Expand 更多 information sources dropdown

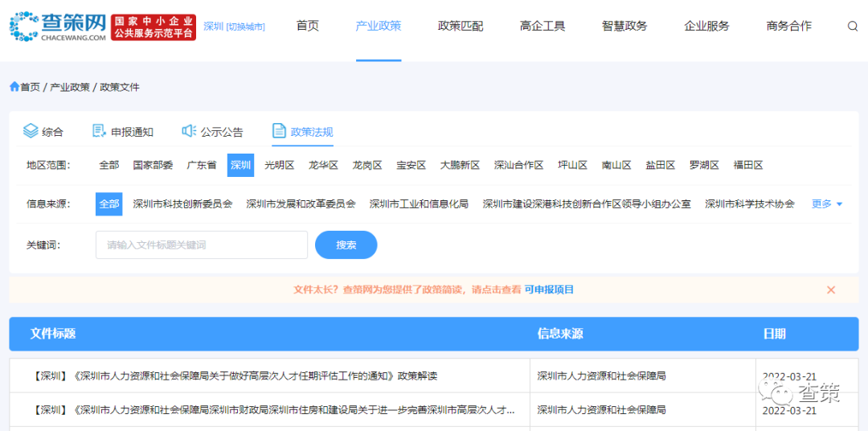tap(827, 204)
